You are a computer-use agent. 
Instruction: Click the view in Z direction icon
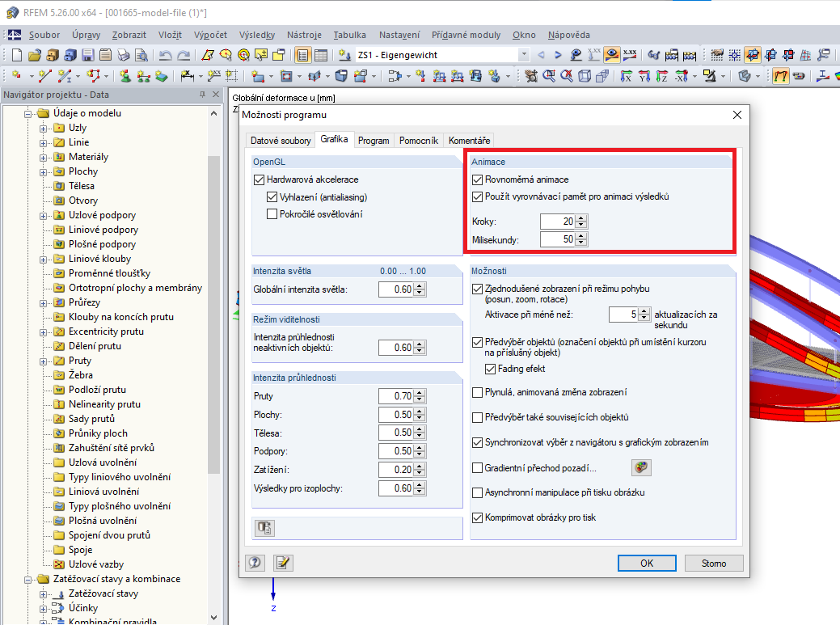pos(662,76)
